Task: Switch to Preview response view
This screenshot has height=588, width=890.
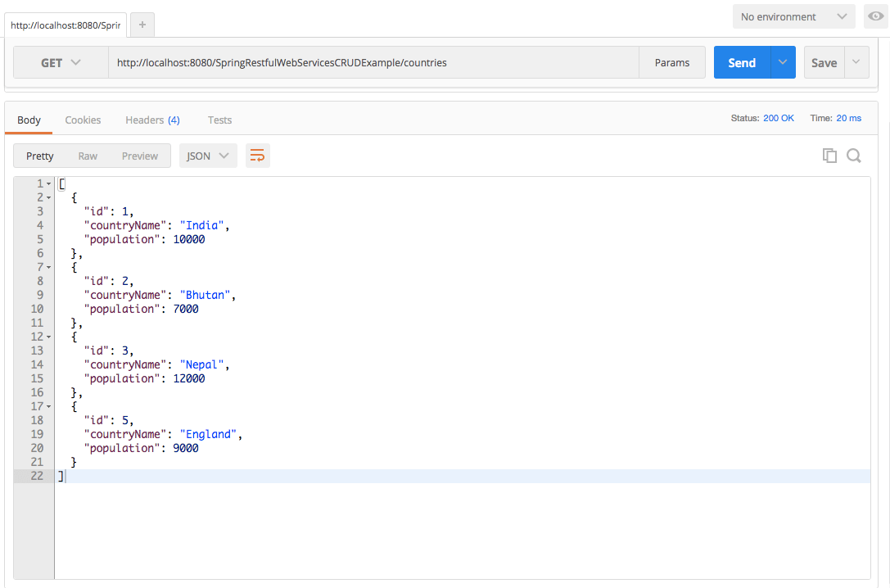Action: pyautogui.click(x=139, y=156)
